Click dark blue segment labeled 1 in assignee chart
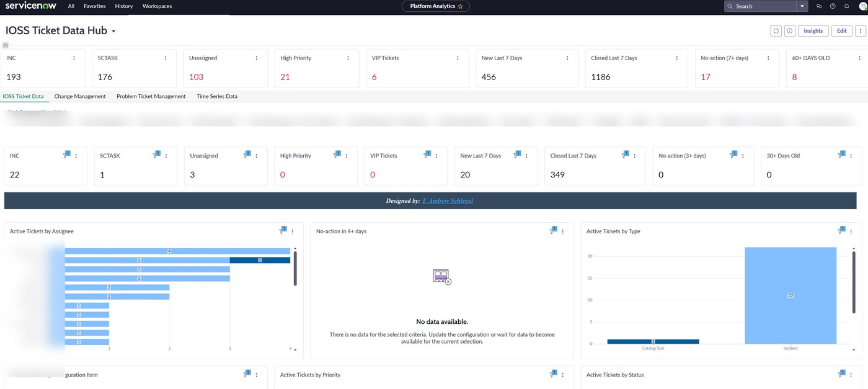 (x=260, y=260)
